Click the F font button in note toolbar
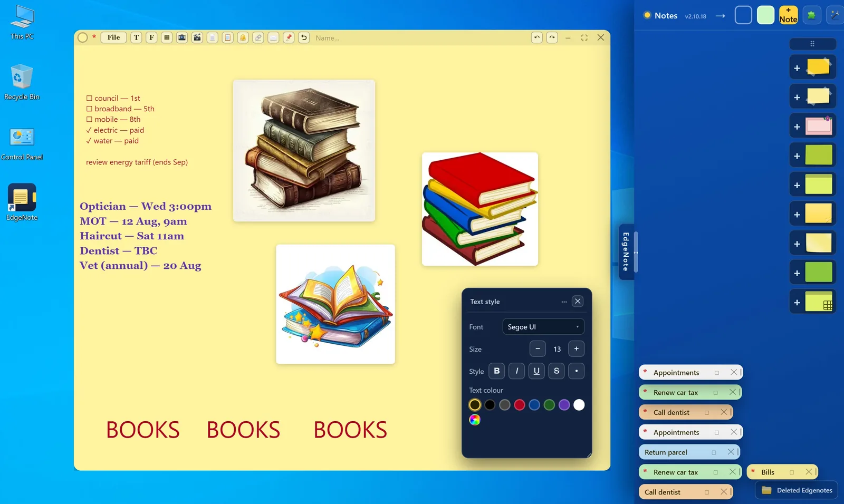 (x=151, y=37)
